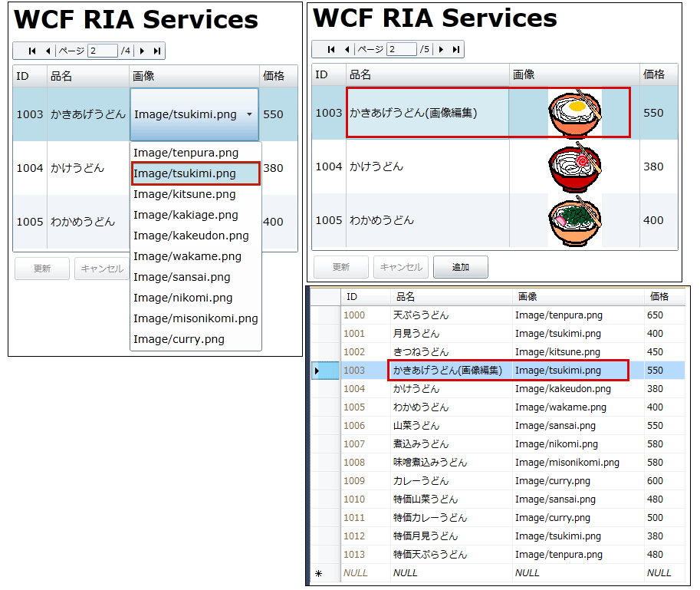Sort left grid by 価格 column header
The height and width of the screenshot is (590, 700).
click(278, 76)
